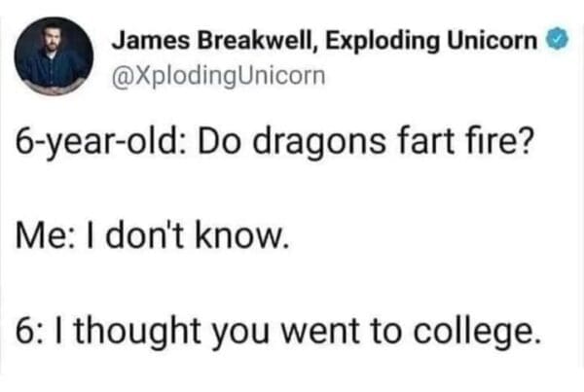Viewport: 584px width, 392px height.
Task: Click the word 'Unicorn' beside the verified badge
Action: (493, 40)
